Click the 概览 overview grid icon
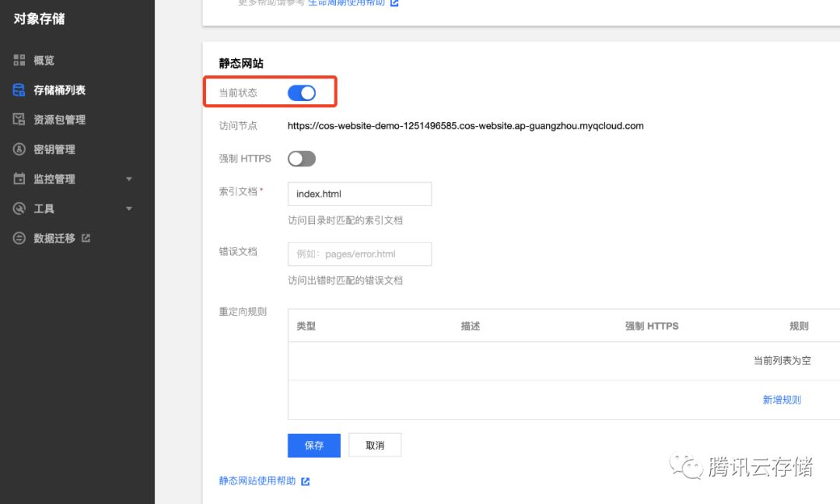The width and height of the screenshot is (840, 504). (x=19, y=61)
